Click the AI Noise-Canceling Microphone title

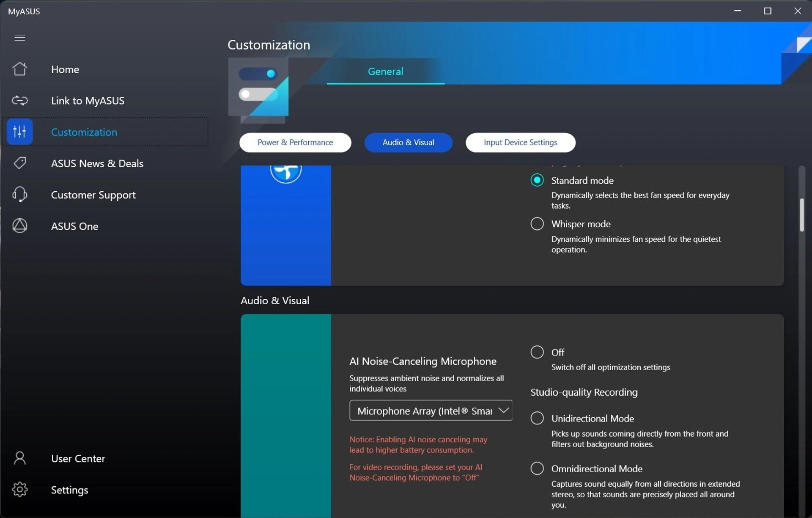pyautogui.click(x=422, y=361)
